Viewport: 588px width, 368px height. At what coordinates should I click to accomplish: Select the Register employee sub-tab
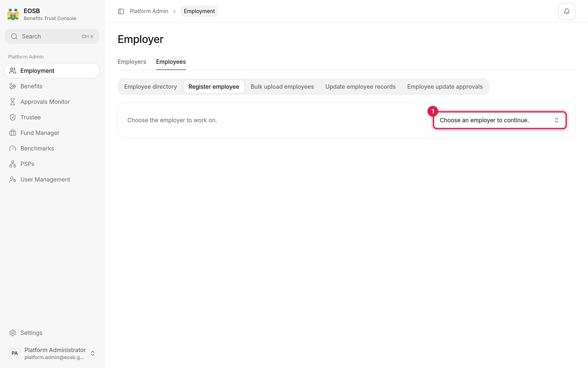[214, 87]
